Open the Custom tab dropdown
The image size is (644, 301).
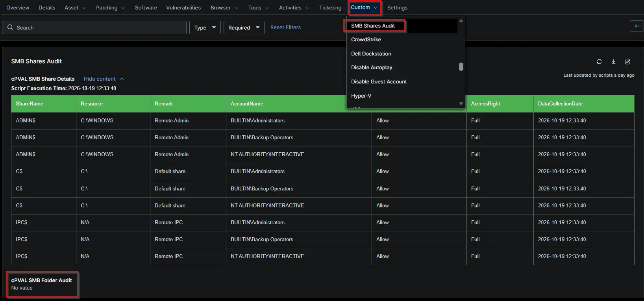point(365,7)
